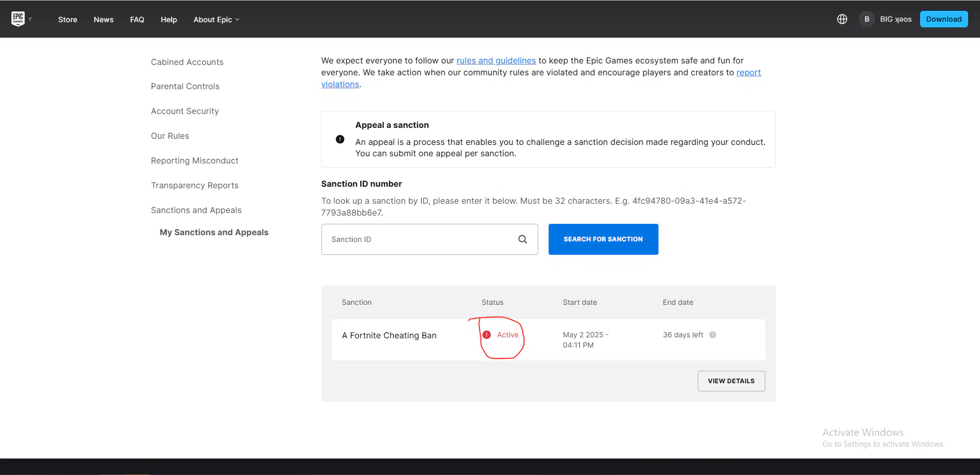The height and width of the screenshot is (475, 980).
Task: Open the language globe icon
Action: pos(842,19)
